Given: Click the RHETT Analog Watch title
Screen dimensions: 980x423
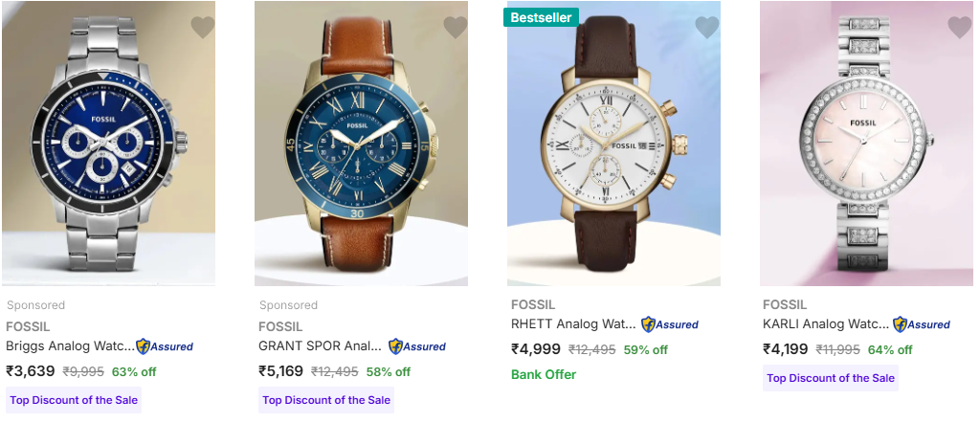Looking at the screenshot, I should click(574, 324).
